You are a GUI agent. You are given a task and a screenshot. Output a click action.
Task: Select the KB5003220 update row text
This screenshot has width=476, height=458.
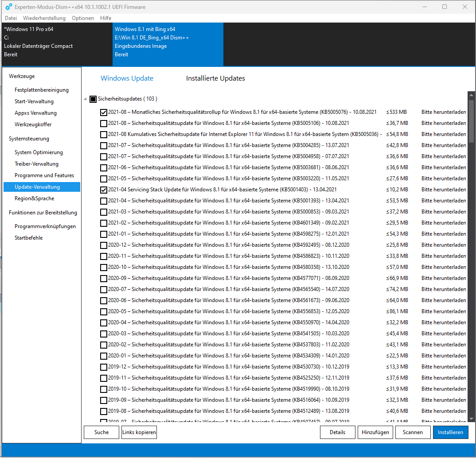click(x=229, y=179)
